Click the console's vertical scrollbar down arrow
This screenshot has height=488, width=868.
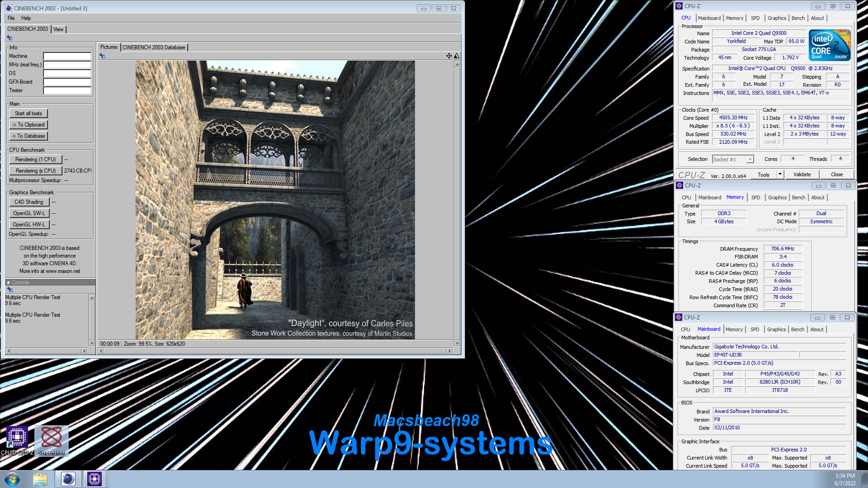tap(92, 343)
